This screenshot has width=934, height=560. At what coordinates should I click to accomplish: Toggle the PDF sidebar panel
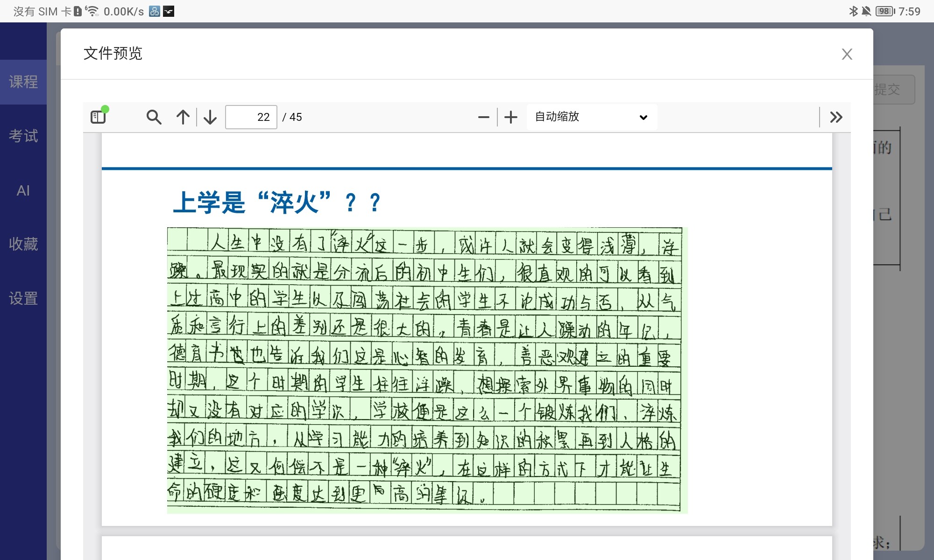point(99,117)
